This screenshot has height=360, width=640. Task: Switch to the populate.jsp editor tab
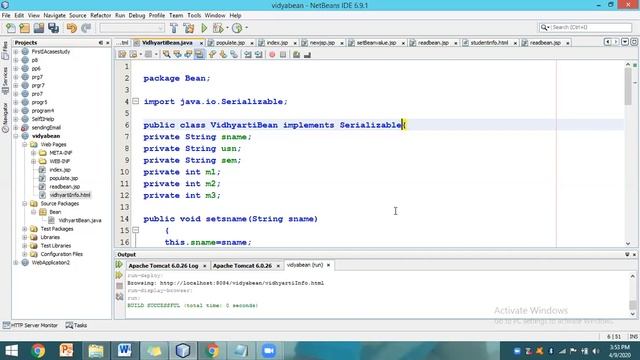tap(231, 42)
